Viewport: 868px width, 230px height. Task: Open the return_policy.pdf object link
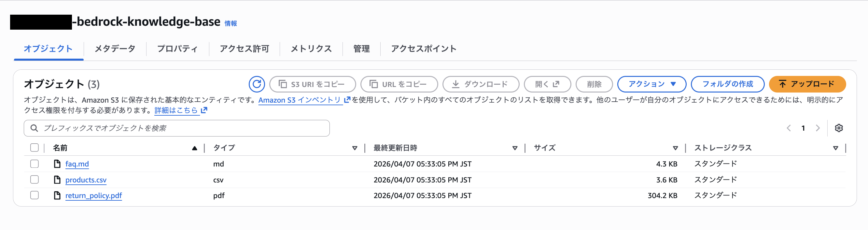pos(94,195)
